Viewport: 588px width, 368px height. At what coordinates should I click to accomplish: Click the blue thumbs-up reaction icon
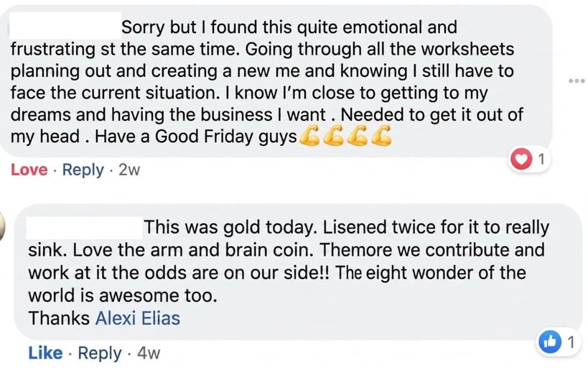[550, 342]
